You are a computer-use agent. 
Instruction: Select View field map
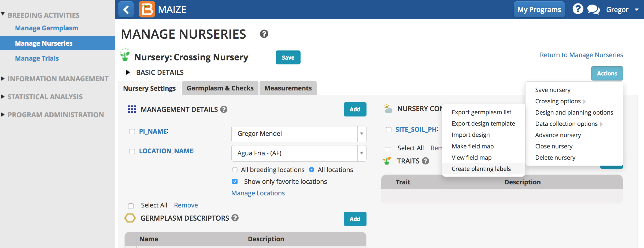point(471,158)
